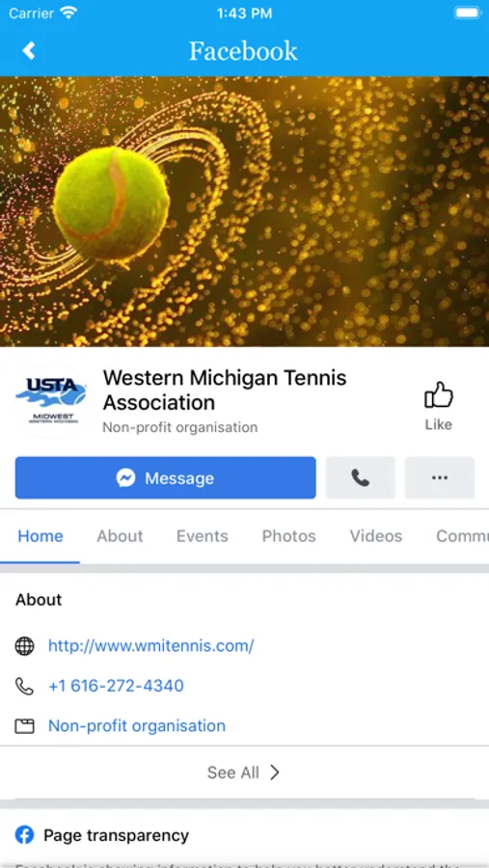Switch to the Events tab
Screen dimensions: 489x868
pos(203,536)
